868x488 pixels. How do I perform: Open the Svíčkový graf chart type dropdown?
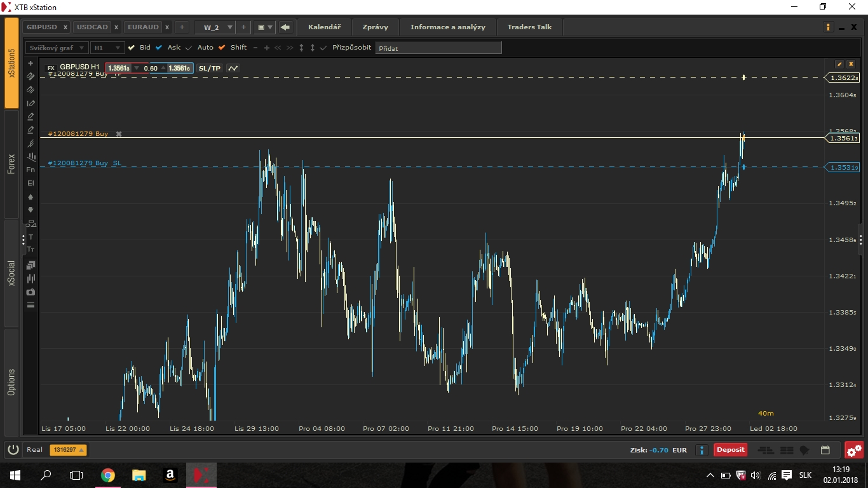(57, 48)
